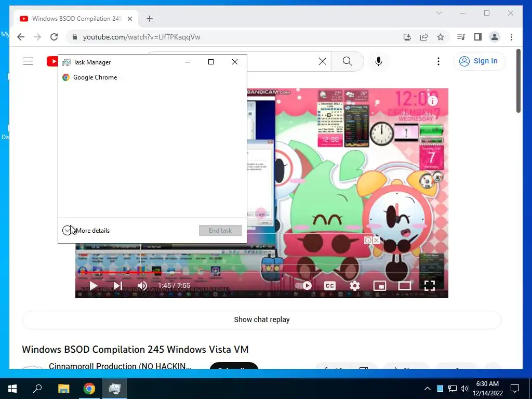Enable miniplayer mode
Image resolution: width=532 pixels, height=399 pixels.
[x=380, y=286]
